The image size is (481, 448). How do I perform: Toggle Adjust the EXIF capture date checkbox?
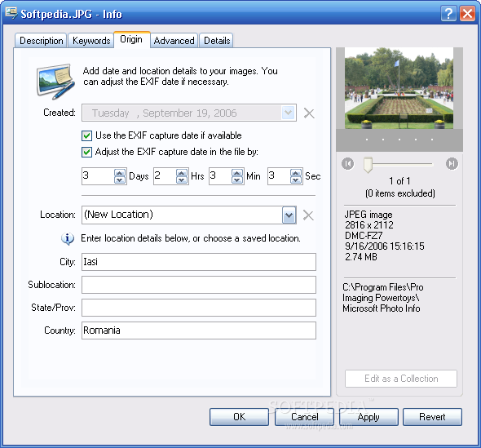(x=86, y=152)
